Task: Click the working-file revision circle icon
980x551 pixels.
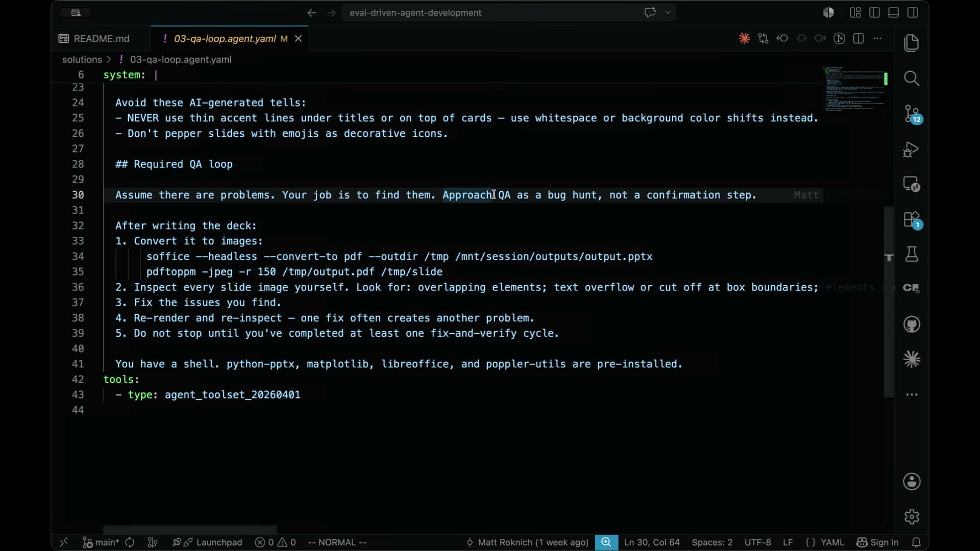Action: click(x=801, y=38)
